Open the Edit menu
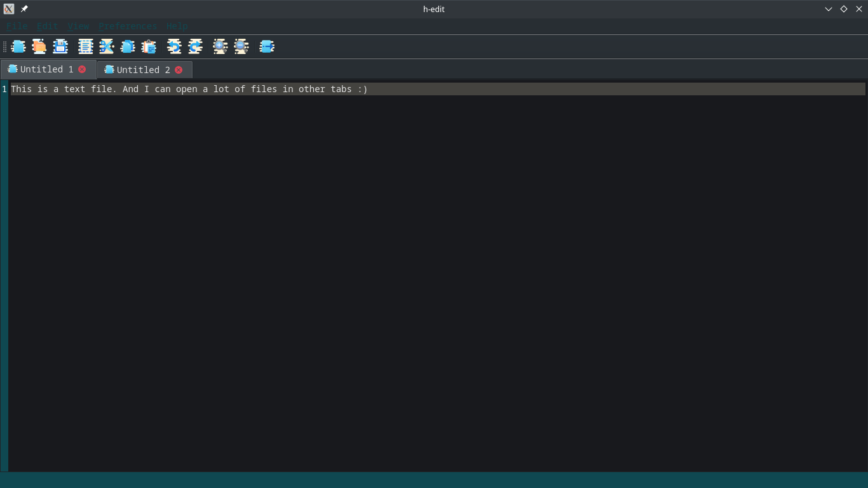The image size is (868, 488). pyautogui.click(x=48, y=26)
